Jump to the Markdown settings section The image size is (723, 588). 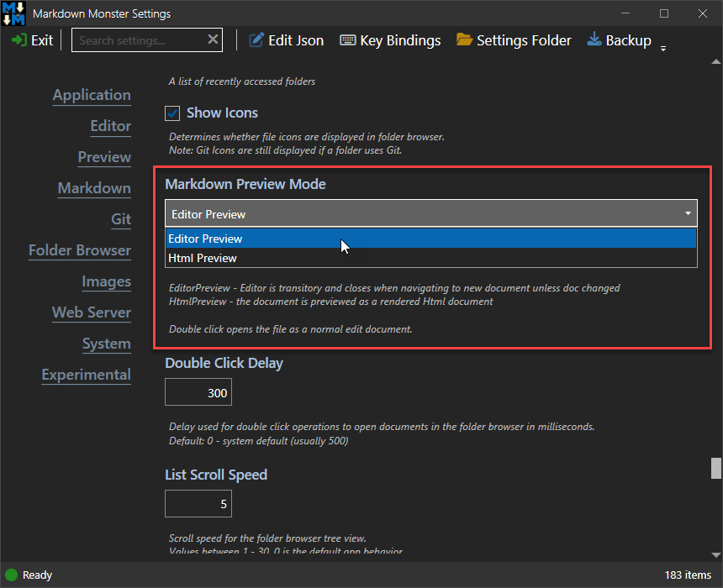pos(94,188)
